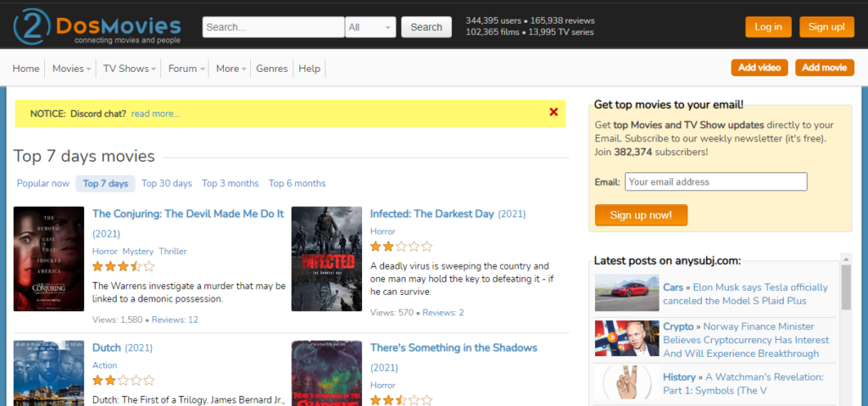Click The Conjuring movie poster
The height and width of the screenshot is (406, 868).
[x=48, y=259]
